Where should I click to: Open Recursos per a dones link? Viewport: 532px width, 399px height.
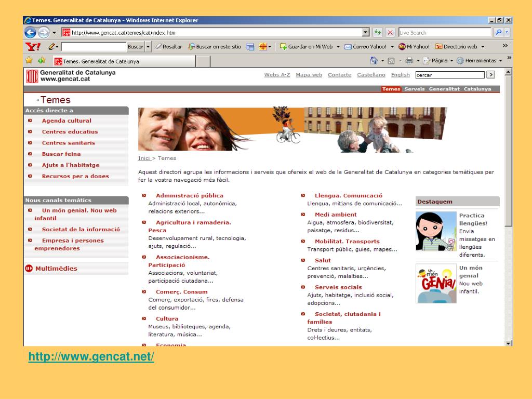coord(75,177)
